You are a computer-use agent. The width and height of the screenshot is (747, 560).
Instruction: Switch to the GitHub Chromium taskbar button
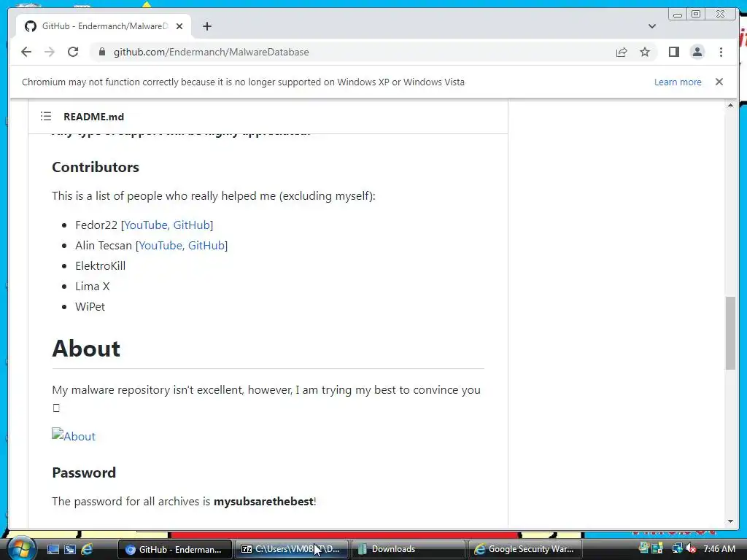click(174, 549)
